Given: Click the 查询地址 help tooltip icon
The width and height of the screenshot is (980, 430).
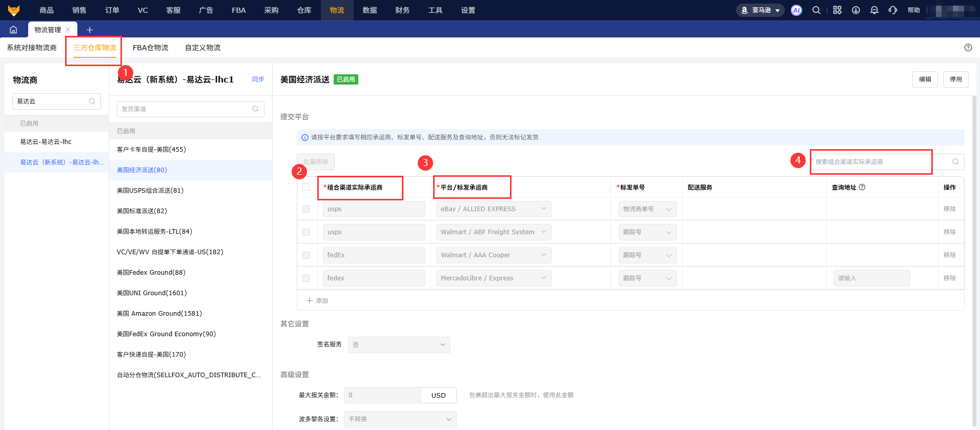Looking at the screenshot, I should (x=862, y=187).
